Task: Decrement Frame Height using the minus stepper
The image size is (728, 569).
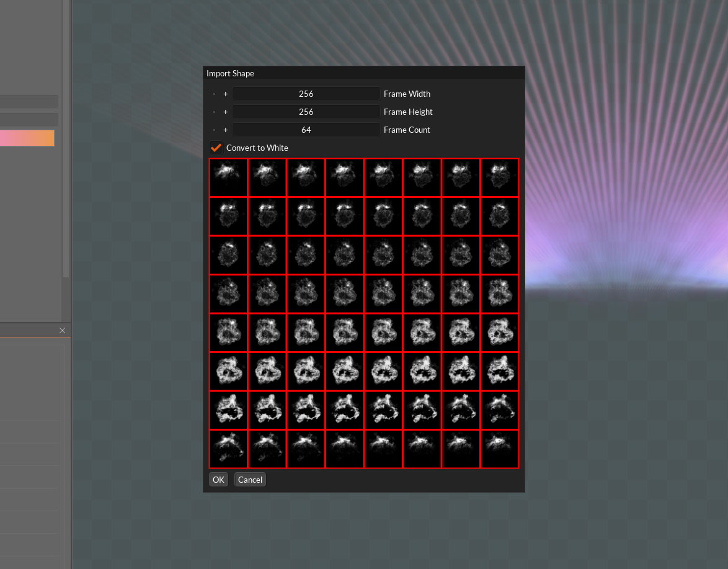Action: click(x=214, y=112)
